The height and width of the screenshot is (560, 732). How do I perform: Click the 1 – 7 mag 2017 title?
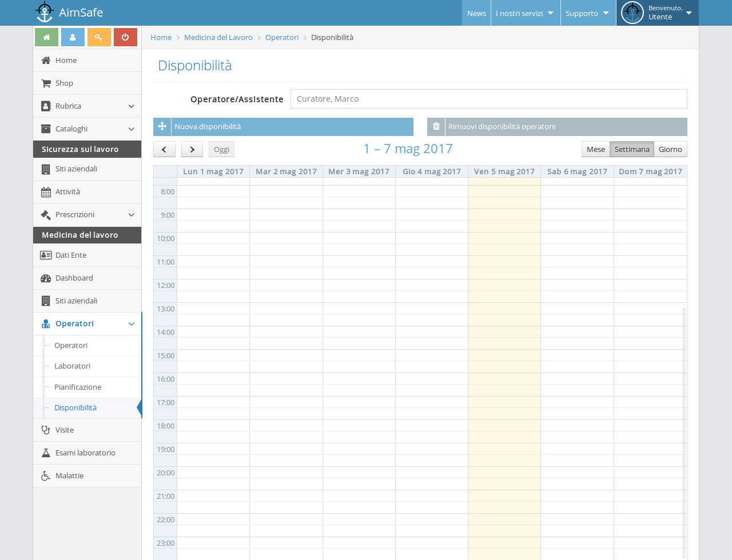click(408, 149)
